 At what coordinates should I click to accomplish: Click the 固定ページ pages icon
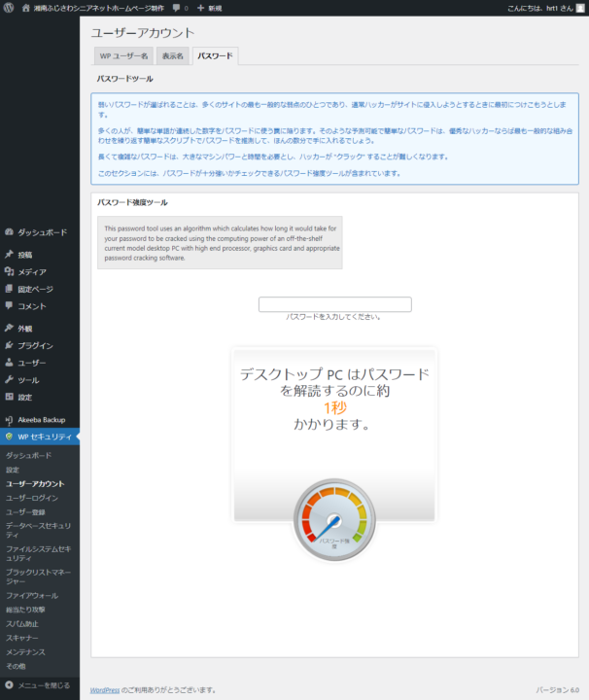tap(9, 289)
